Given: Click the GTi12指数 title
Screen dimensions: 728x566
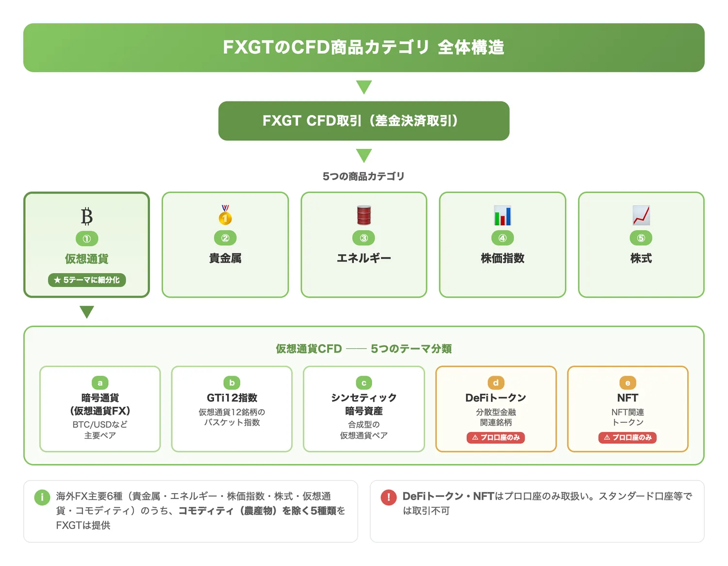Looking at the screenshot, I should point(232,398).
